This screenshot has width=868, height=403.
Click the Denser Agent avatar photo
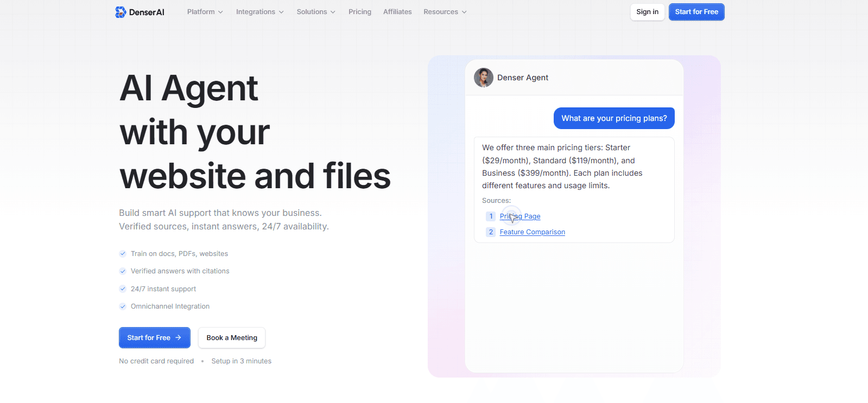click(483, 78)
